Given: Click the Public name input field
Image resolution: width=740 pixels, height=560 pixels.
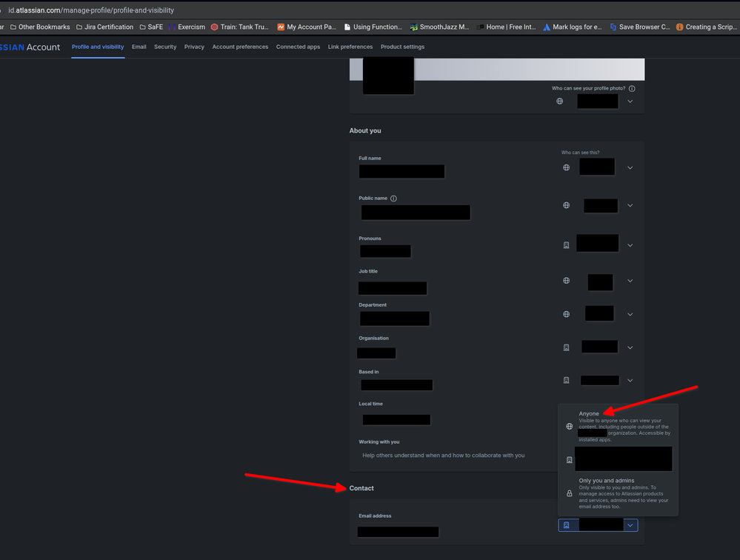Looking at the screenshot, I should pos(416,213).
